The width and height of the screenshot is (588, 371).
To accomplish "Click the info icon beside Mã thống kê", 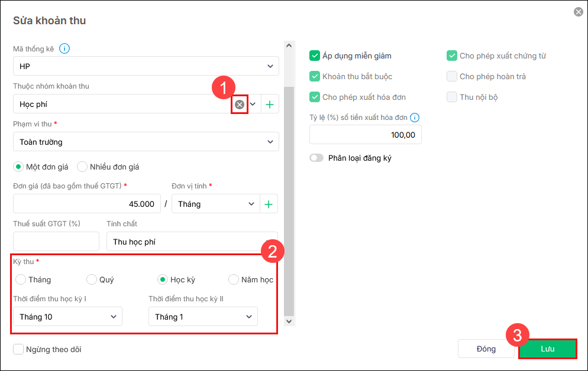I will pyautogui.click(x=64, y=48).
